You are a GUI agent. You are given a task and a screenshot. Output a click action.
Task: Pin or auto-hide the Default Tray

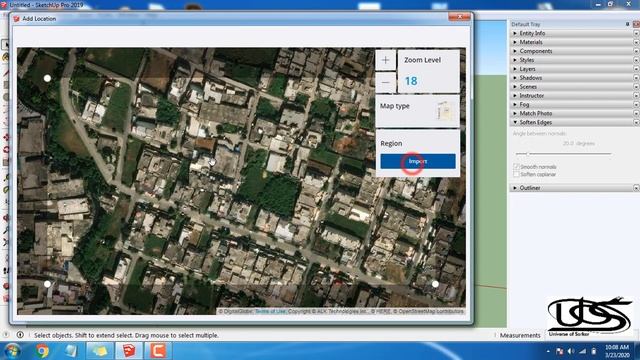click(627, 24)
